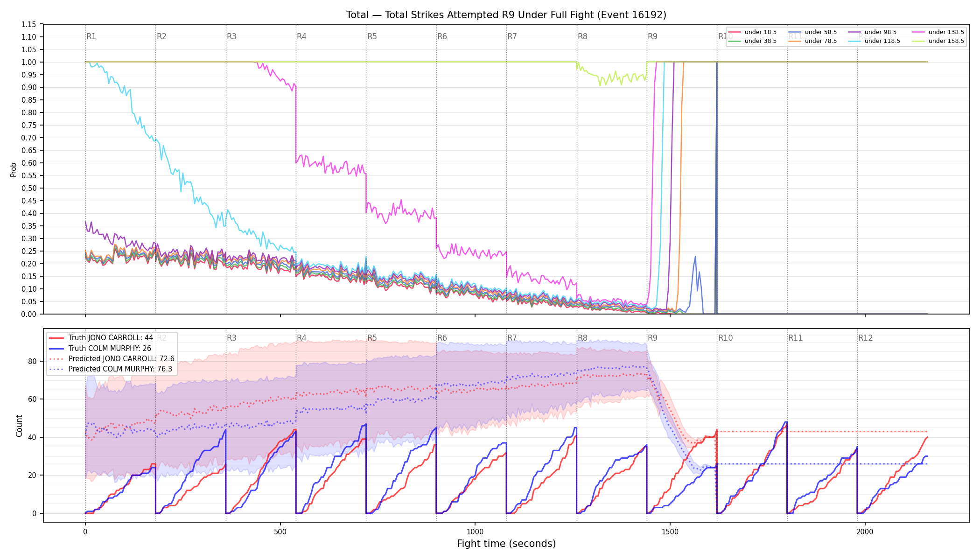Select the 40 tick on the Count axis

32,437
